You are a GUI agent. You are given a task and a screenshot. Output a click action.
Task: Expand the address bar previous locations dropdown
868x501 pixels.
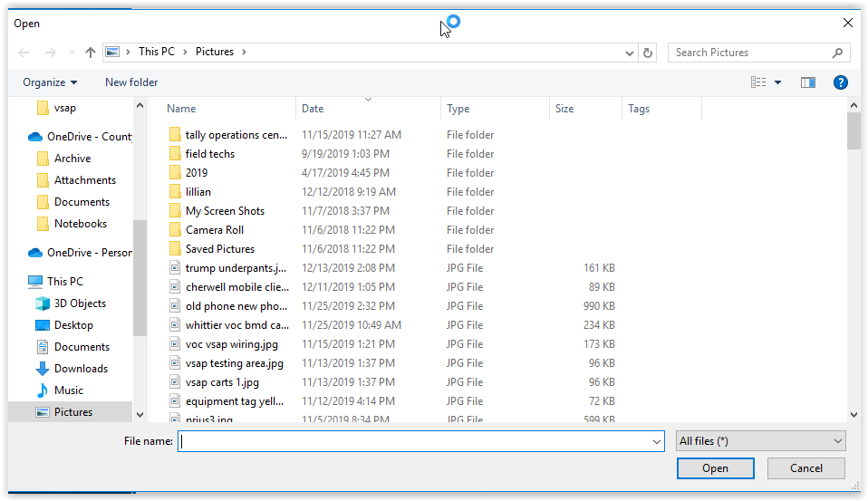tap(630, 53)
